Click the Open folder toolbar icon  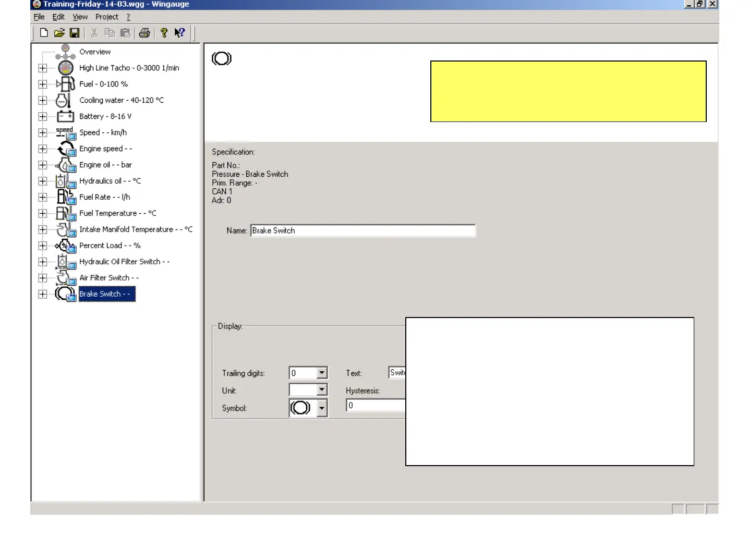pyautogui.click(x=59, y=33)
